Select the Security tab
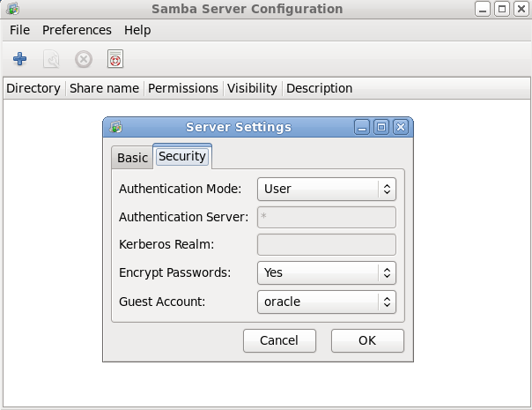Image resolution: width=532 pixels, height=410 pixels. click(x=182, y=157)
